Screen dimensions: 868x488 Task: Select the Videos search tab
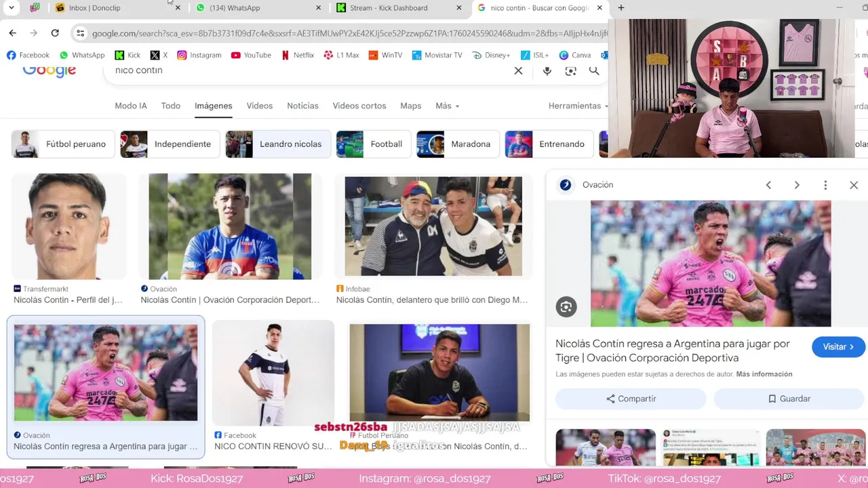coord(260,106)
